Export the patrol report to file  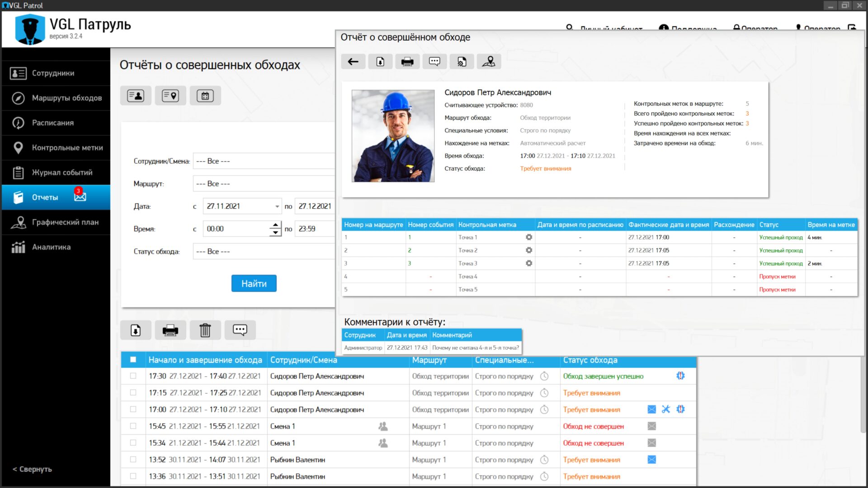(x=380, y=61)
